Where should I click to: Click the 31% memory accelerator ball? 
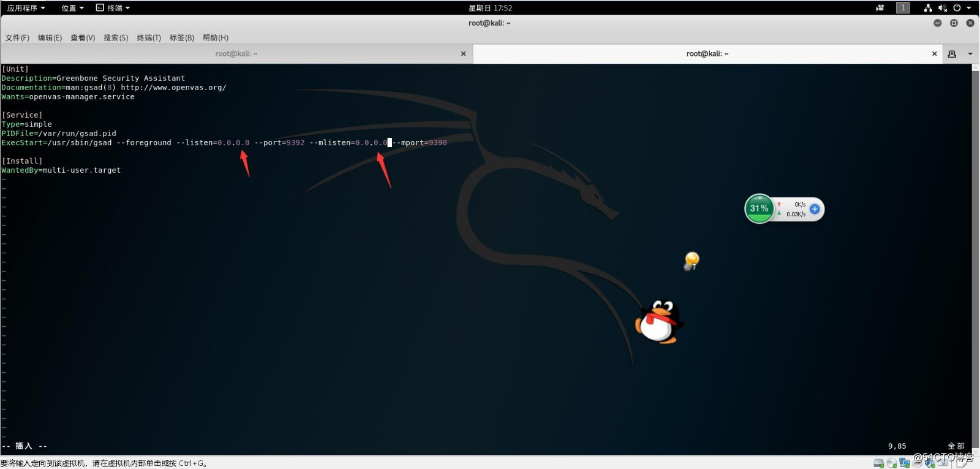759,208
